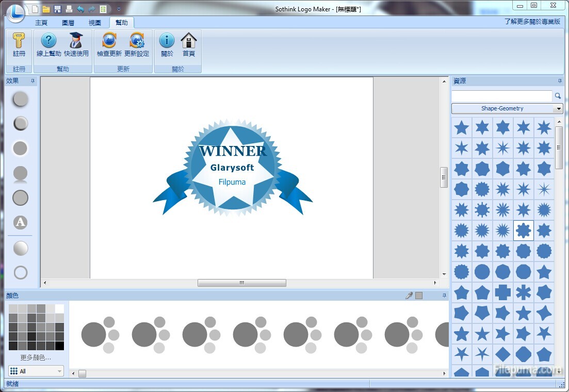569x392 pixels.
Task: Click the resource search input field
Action: pyautogui.click(x=501, y=96)
